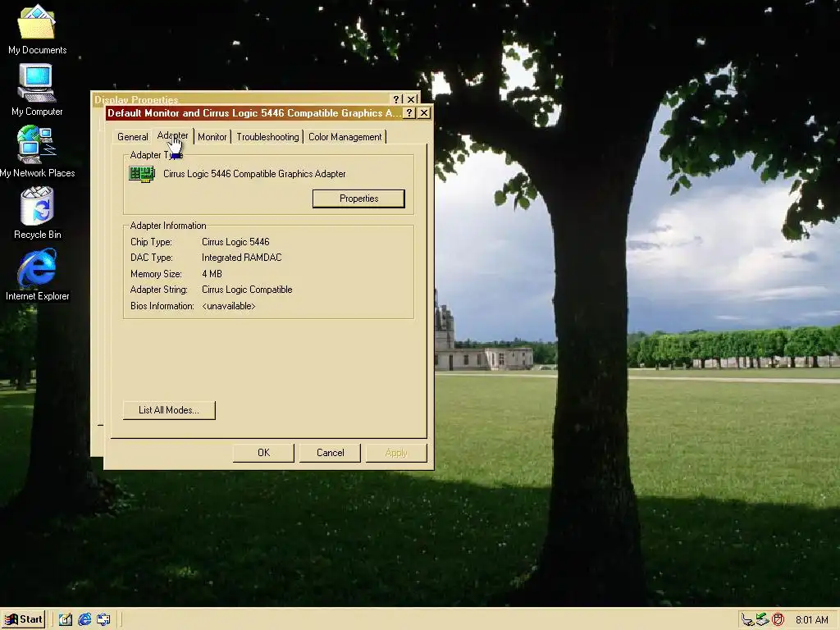Open Outlook Express from the quick launch bar

104,619
